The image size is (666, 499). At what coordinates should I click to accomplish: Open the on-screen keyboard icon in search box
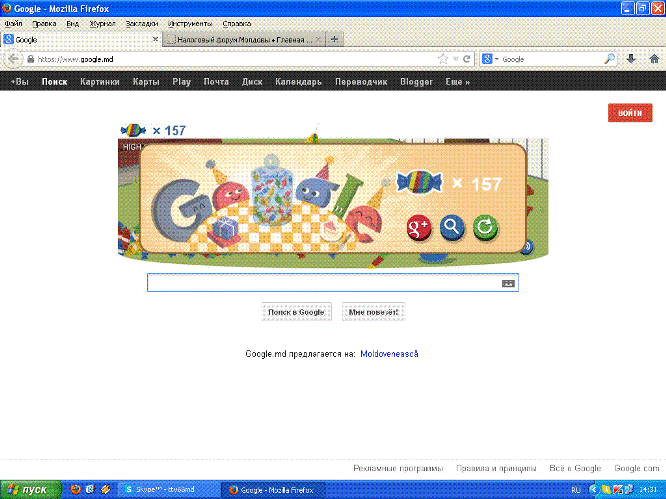(x=508, y=283)
